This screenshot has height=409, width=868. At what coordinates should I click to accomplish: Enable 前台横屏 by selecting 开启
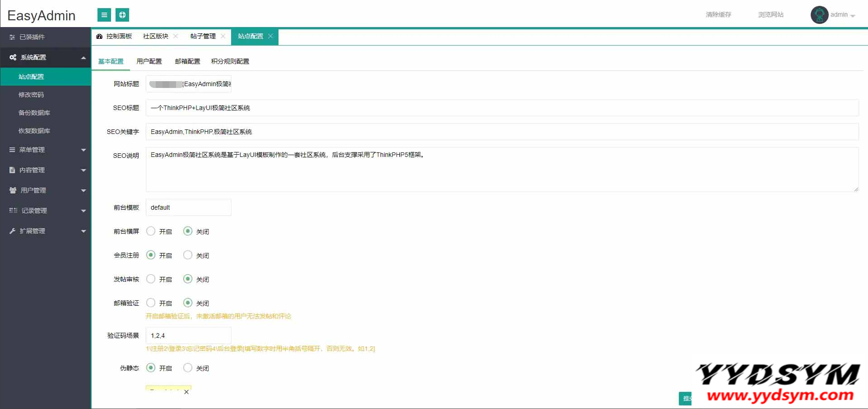pyautogui.click(x=151, y=231)
